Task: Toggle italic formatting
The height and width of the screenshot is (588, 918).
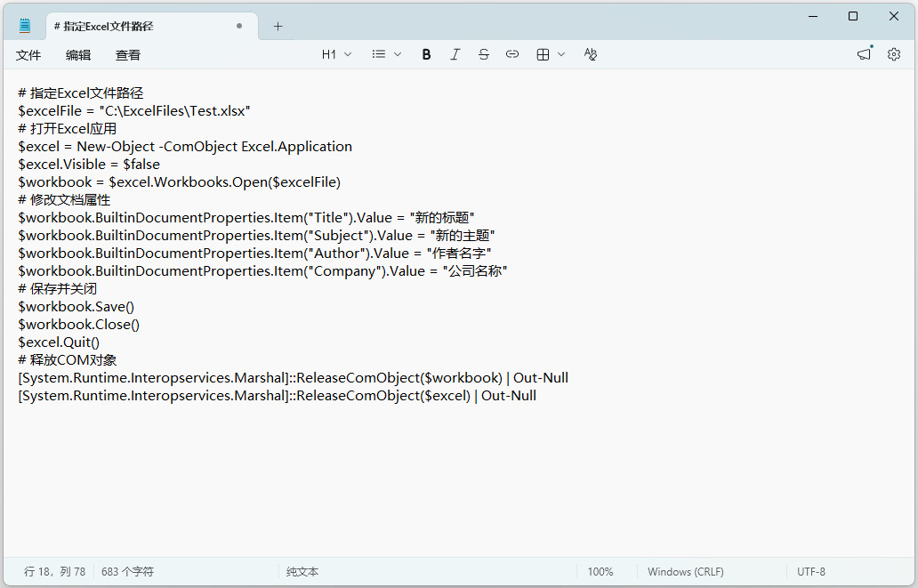Action: [x=455, y=54]
